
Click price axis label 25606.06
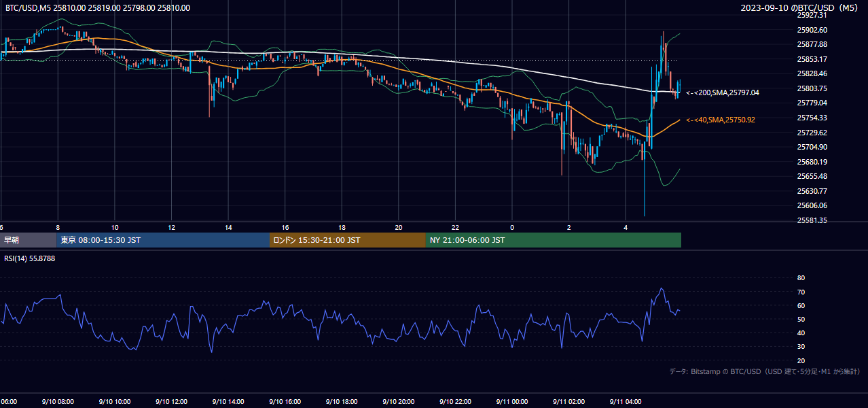(812, 205)
